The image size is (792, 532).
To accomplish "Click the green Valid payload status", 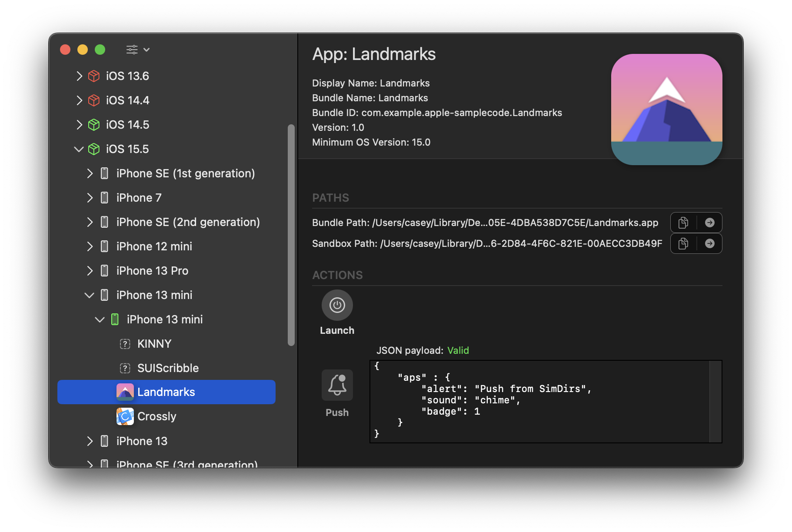I will click(x=458, y=350).
